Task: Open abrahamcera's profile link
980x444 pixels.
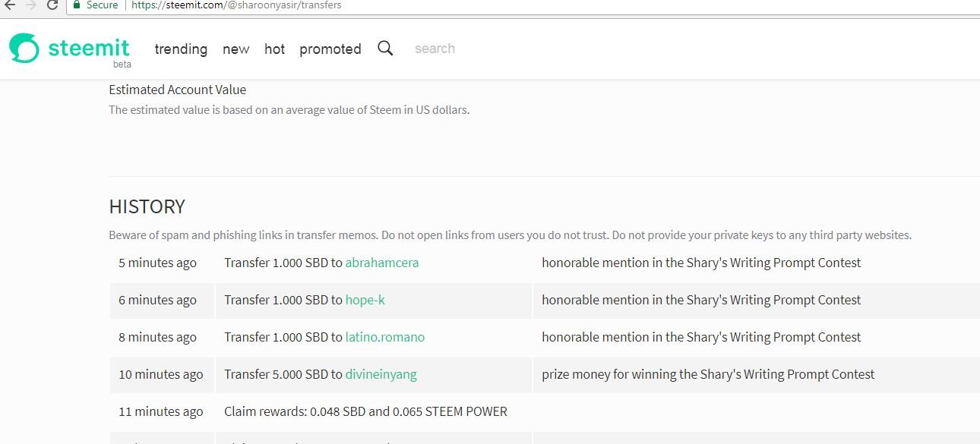Action: coord(382,263)
